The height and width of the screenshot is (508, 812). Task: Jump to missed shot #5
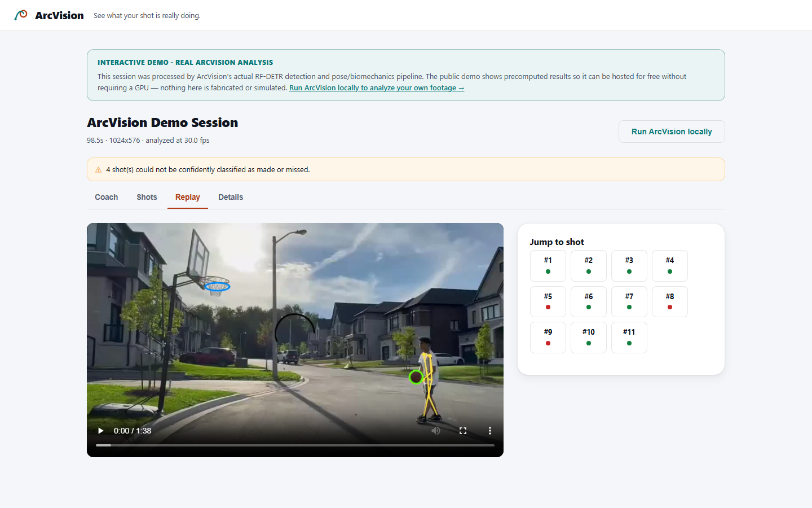(x=548, y=301)
